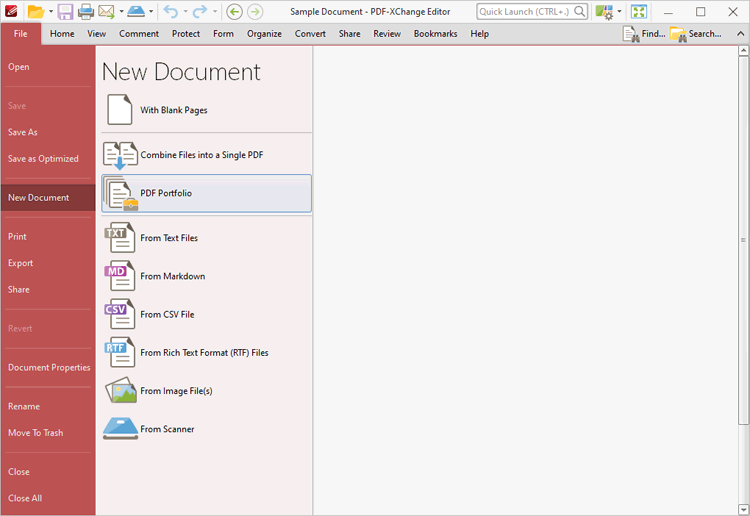This screenshot has width=750, height=516.
Task: Switch to the Review tab
Action: point(387,34)
